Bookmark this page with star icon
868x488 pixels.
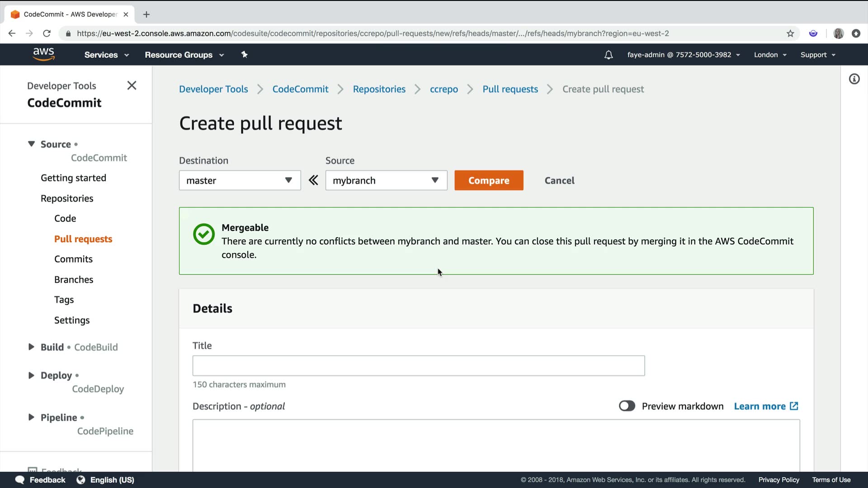coord(790,33)
